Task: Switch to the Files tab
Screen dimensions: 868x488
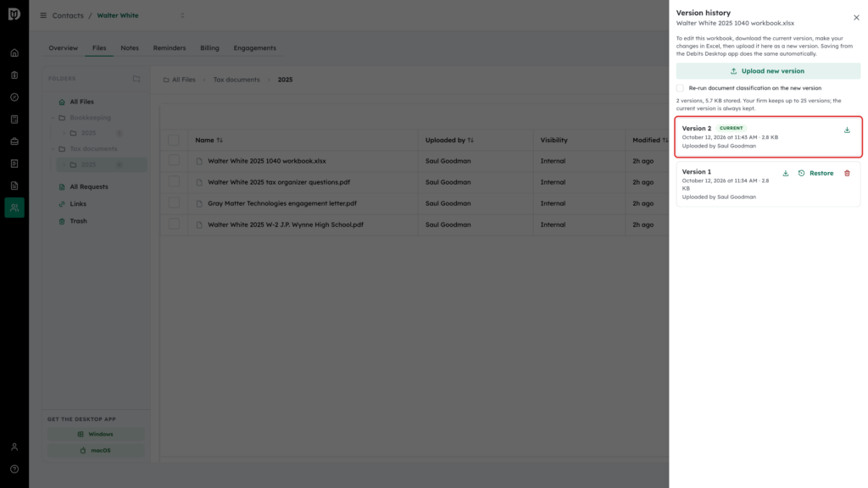Action: coord(99,48)
